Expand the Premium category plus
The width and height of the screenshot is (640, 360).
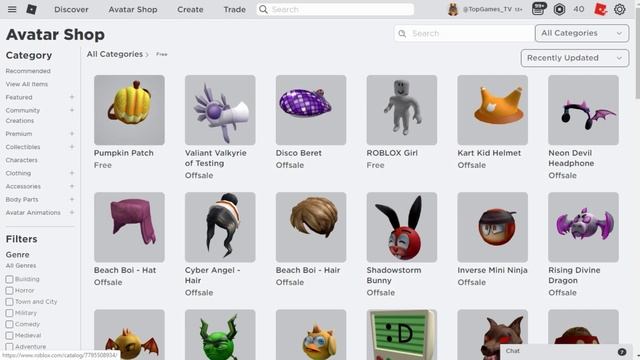click(72, 133)
